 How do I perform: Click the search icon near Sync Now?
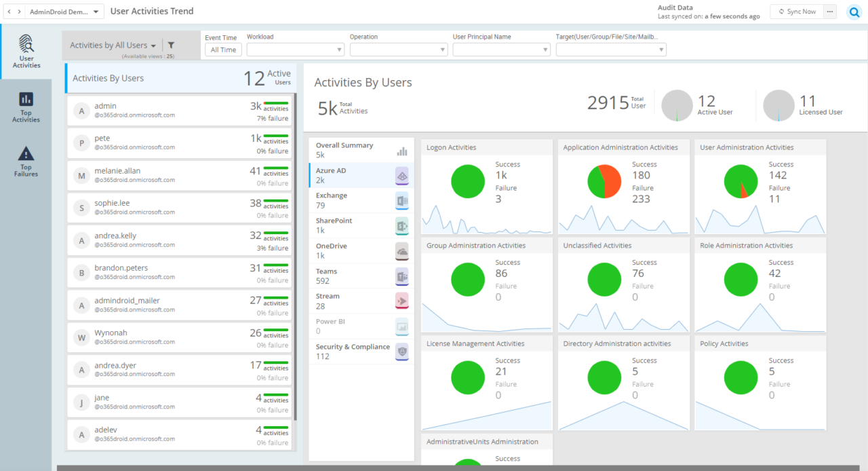[854, 12]
